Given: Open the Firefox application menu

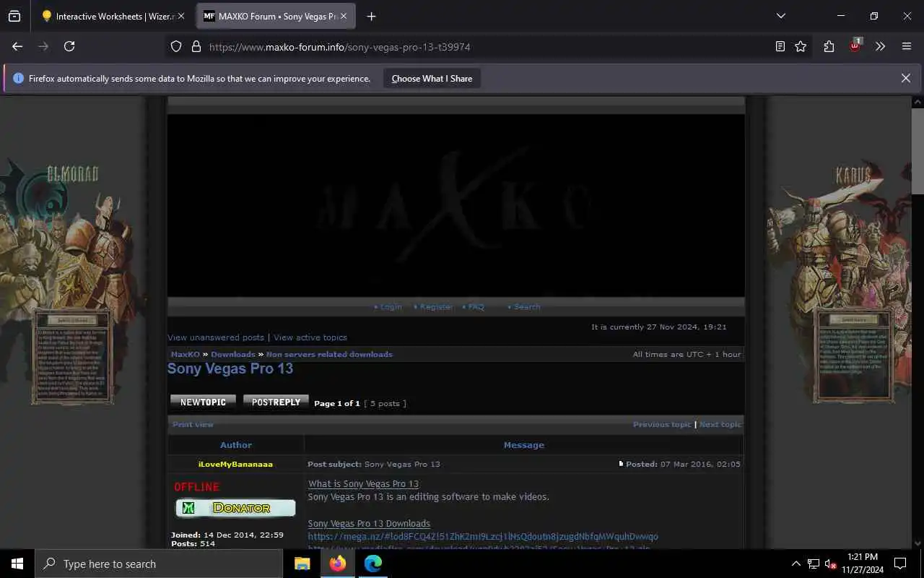Looking at the screenshot, I should [x=907, y=46].
